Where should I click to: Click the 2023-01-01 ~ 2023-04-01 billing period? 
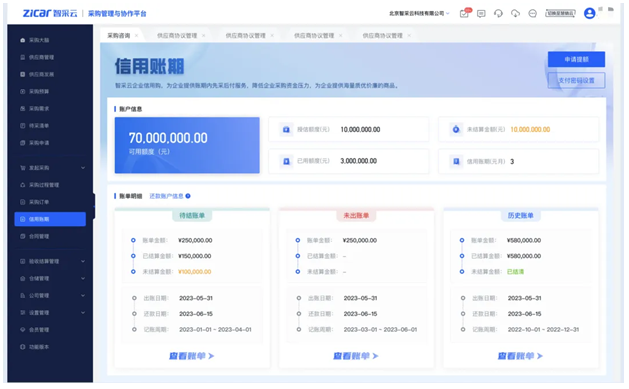tap(215, 330)
